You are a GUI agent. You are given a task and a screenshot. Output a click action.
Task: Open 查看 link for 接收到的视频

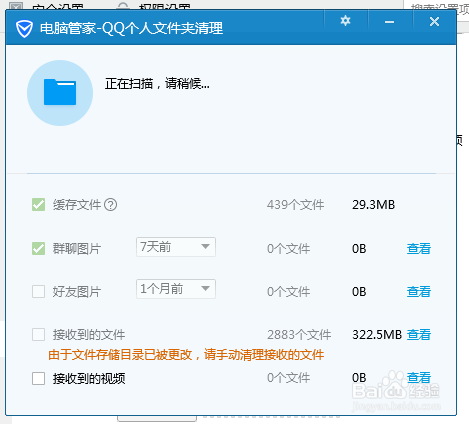[419, 378]
